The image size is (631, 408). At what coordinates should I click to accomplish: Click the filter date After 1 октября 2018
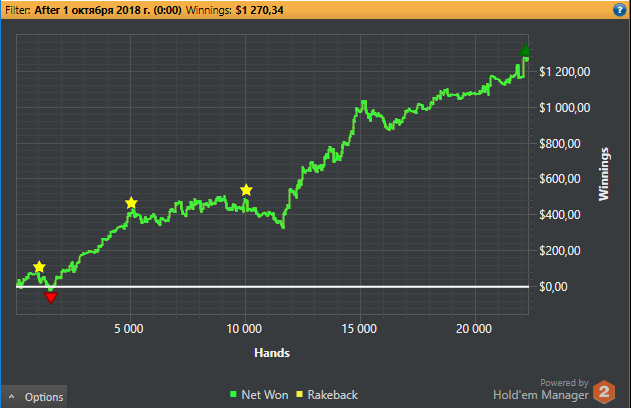tap(108, 10)
